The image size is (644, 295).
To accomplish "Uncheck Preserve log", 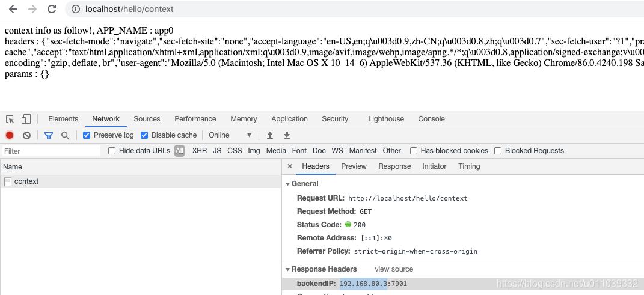I will pos(86,135).
